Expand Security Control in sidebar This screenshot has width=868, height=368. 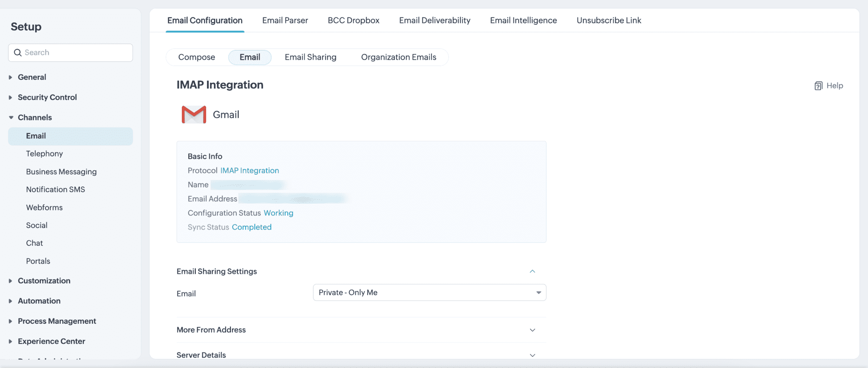tap(10, 98)
